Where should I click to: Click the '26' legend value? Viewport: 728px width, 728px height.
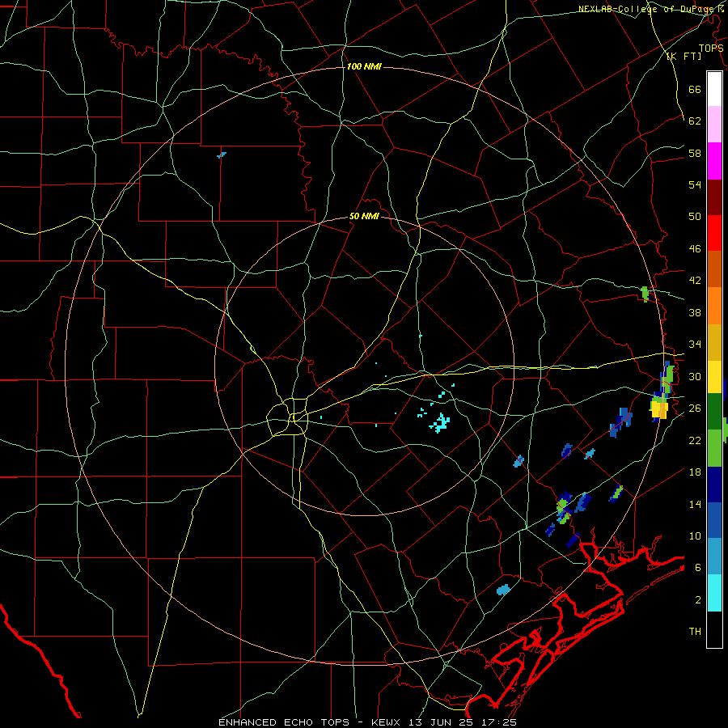[x=695, y=408]
